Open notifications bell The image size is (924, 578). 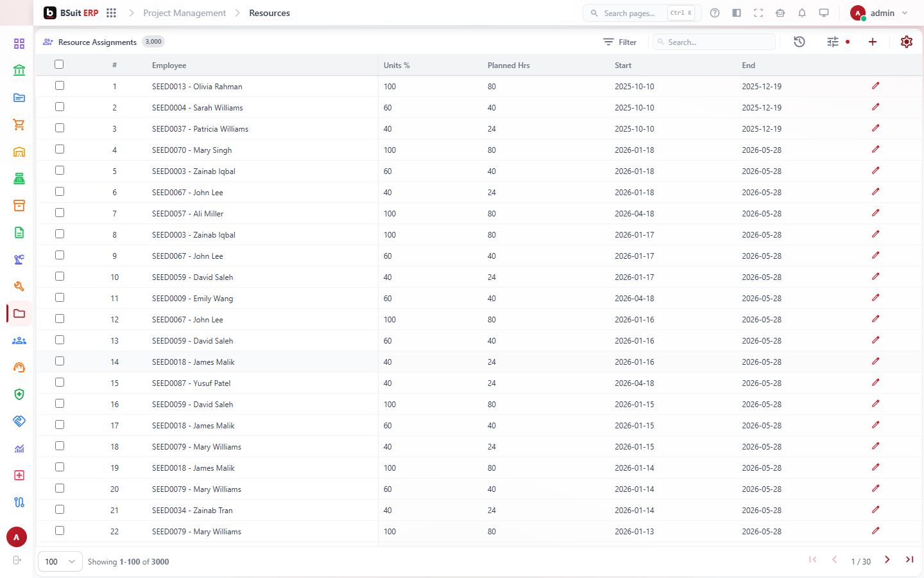[802, 13]
